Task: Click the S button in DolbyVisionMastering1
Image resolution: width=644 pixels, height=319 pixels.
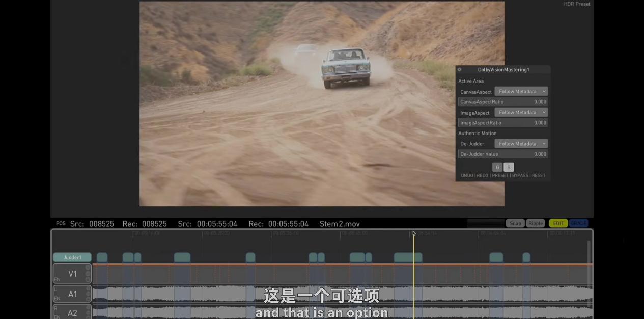Action: (x=509, y=167)
